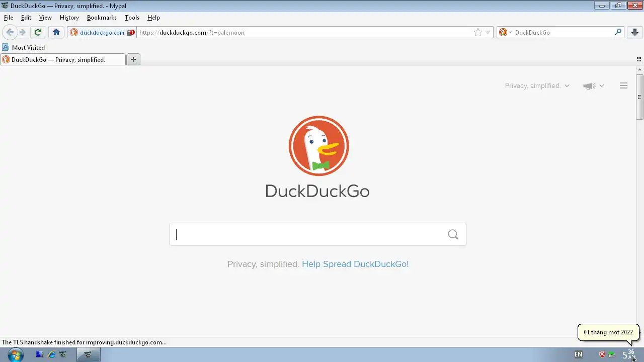Open site identity info for duckduckgo.com

click(x=98, y=32)
